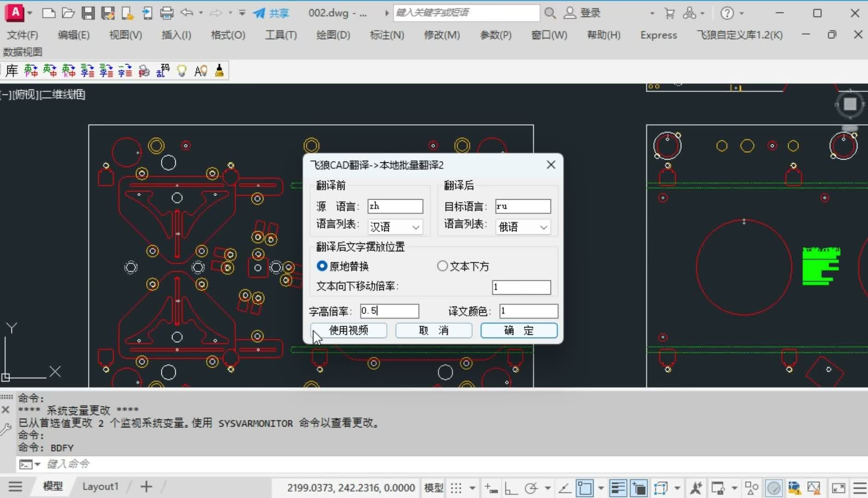
Task: Click the Undo arrow icon
Action: click(x=187, y=13)
